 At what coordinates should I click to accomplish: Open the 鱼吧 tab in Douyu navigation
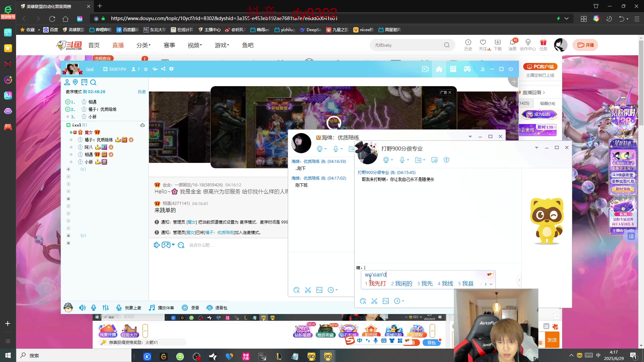tap(248, 45)
